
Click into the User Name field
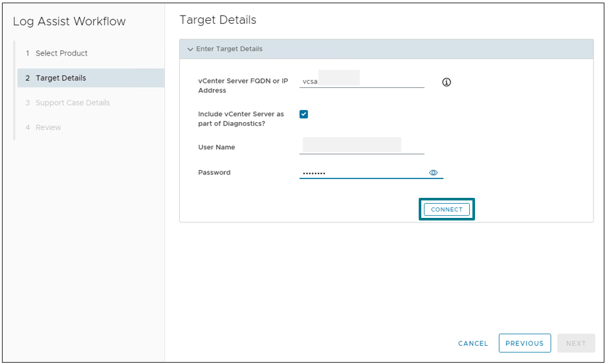pyautogui.click(x=362, y=146)
